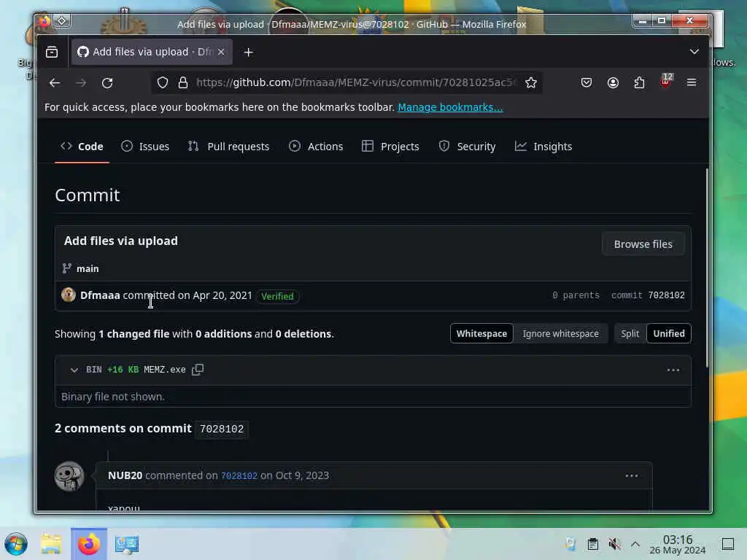Close the Add files via upload tab
The image size is (747, 560).
click(x=221, y=52)
